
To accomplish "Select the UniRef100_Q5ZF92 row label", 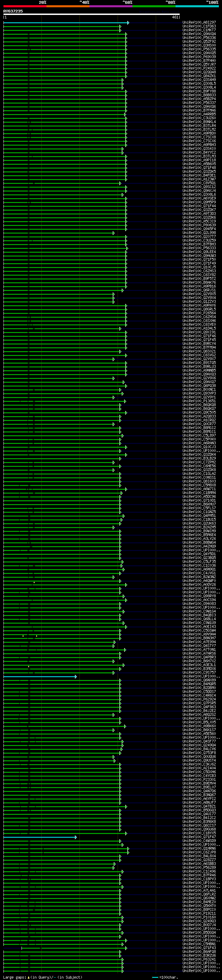I will pyautogui.click(x=199, y=41).
